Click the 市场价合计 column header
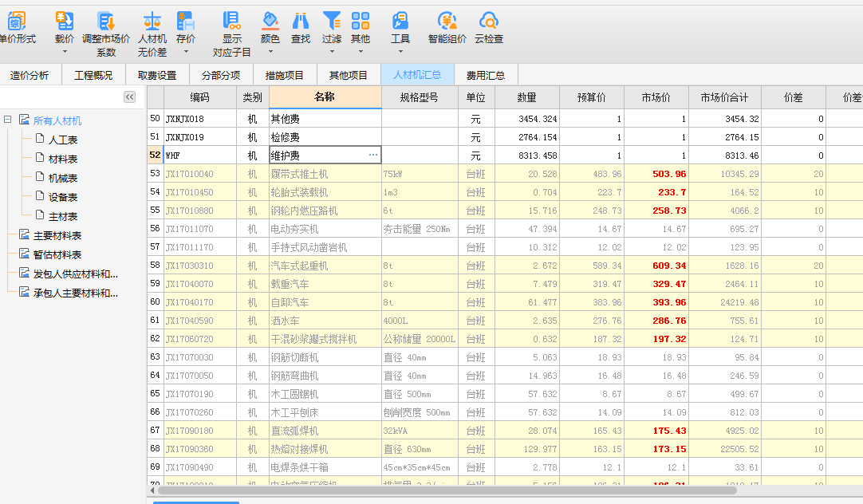 (x=724, y=97)
